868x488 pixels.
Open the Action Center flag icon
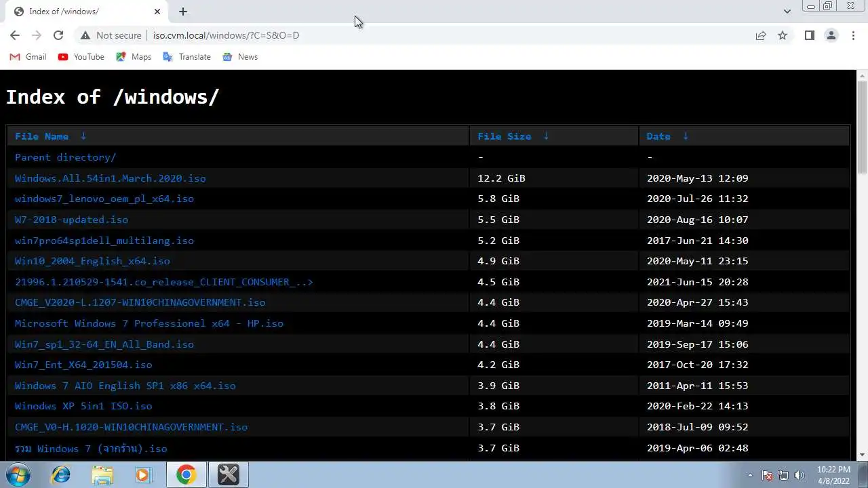pyautogui.click(x=767, y=475)
